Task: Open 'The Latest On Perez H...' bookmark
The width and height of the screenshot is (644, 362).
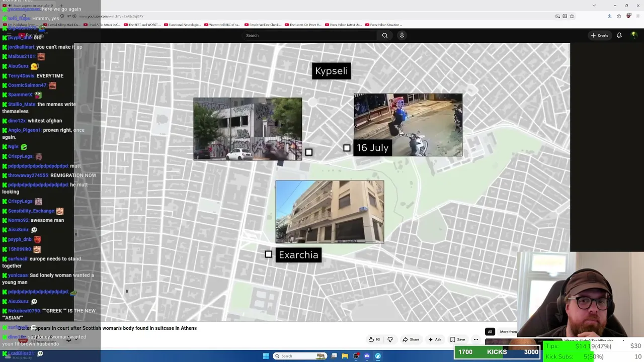Action: click(x=302, y=25)
